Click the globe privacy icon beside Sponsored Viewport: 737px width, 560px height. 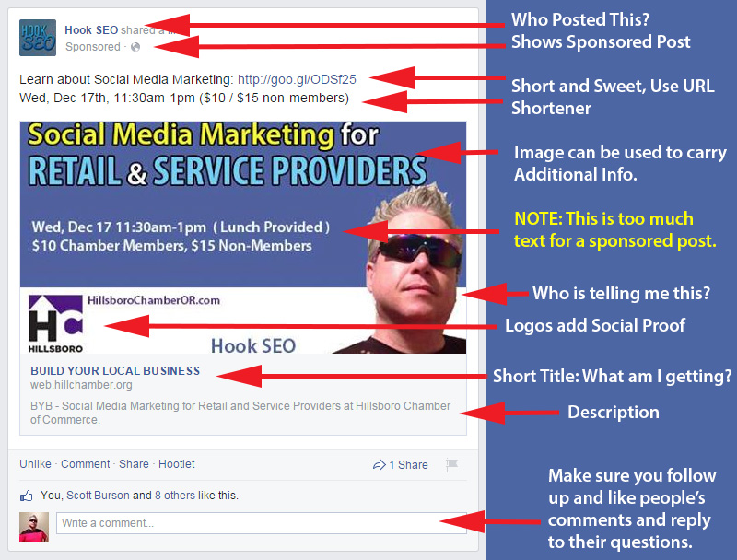tap(135, 47)
